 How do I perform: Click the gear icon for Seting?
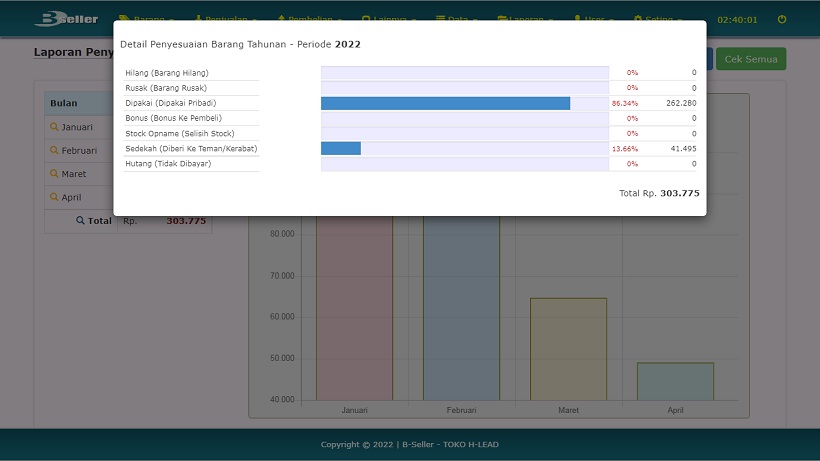639,19
